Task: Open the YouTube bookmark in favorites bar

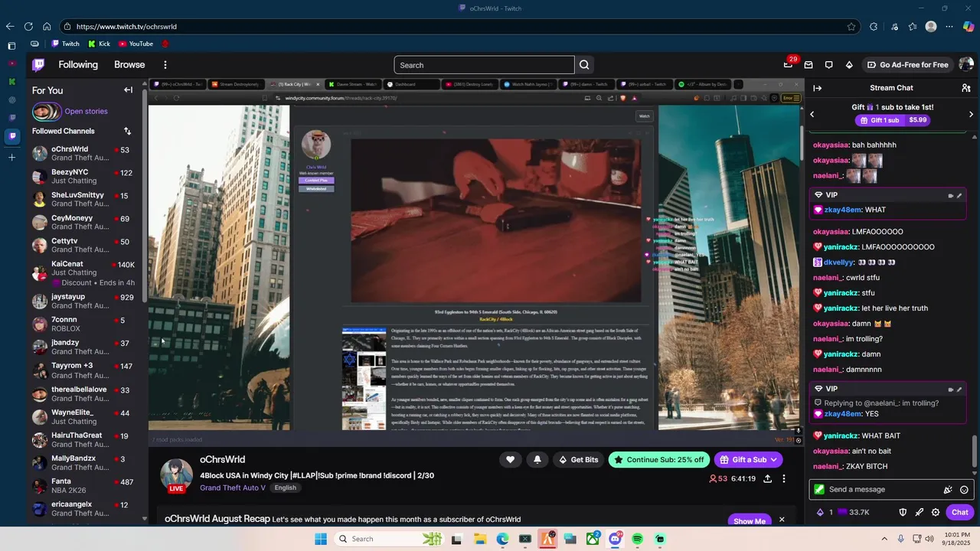Action: click(136, 44)
